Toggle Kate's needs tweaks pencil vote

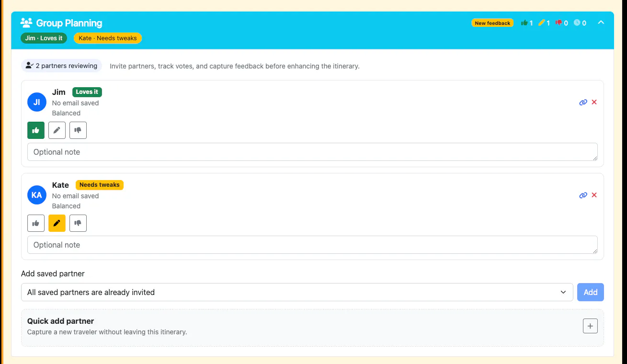57,223
